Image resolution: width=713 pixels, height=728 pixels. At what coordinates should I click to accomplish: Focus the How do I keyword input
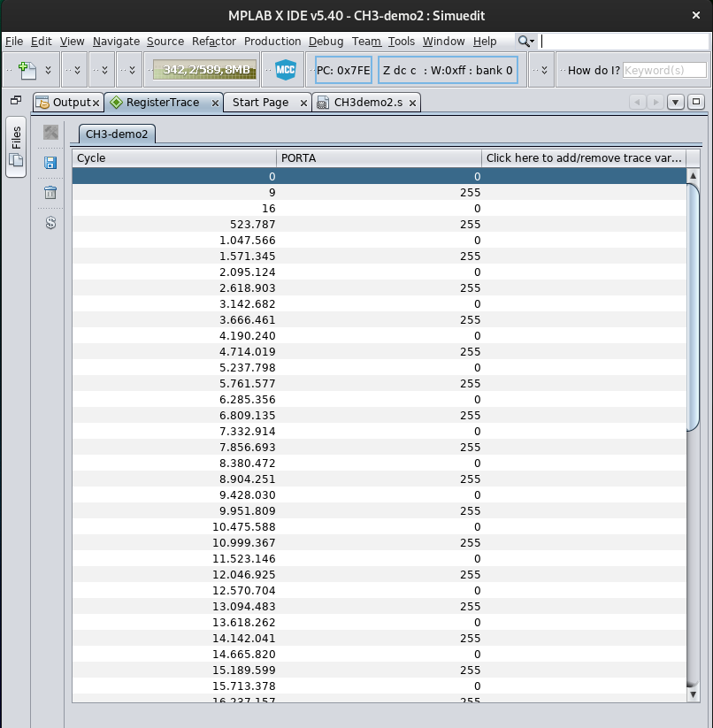tap(664, 70)
